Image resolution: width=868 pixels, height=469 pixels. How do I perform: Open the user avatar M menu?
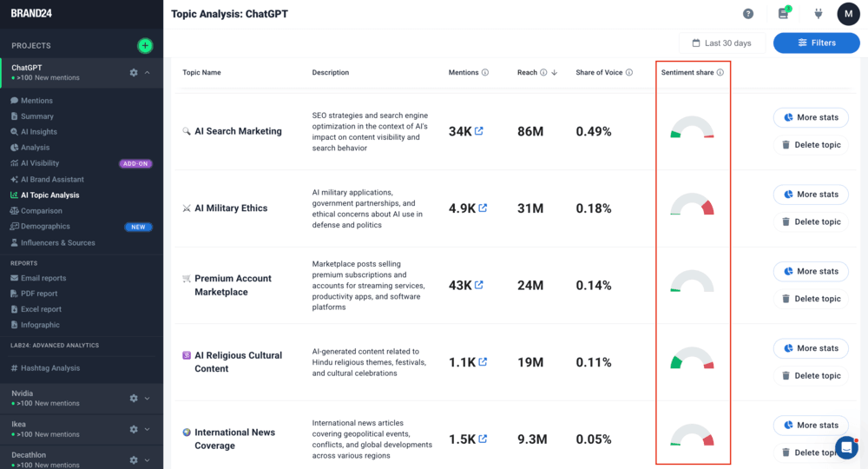coord(848,14)
